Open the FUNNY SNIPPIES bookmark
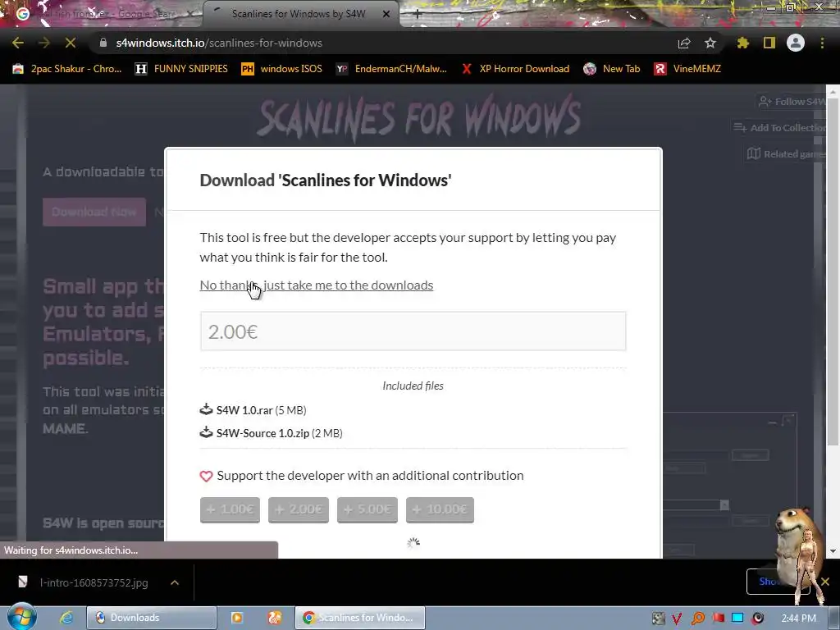The image size is (840, 630). coord(181,69)
